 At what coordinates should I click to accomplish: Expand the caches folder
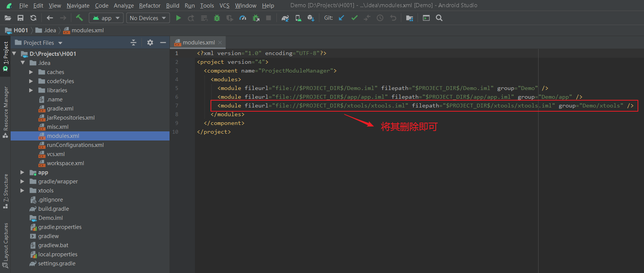31,72
